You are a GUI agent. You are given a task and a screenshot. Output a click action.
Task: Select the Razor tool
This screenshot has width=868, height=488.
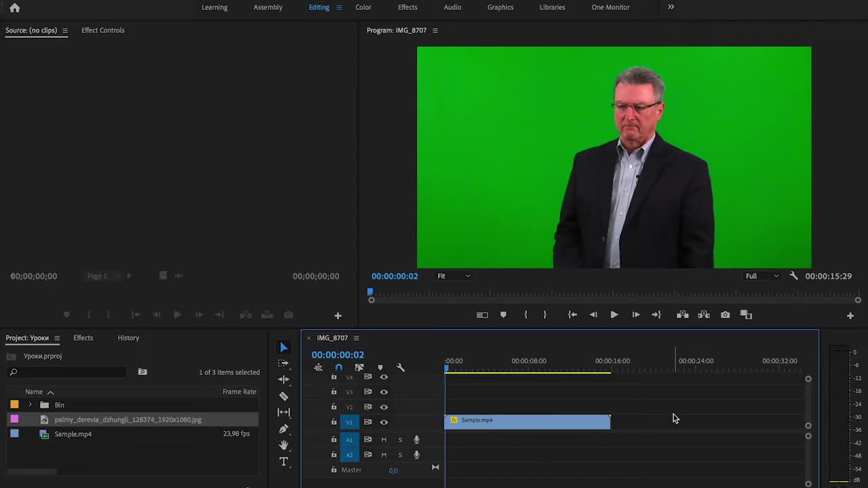point(283,396)
